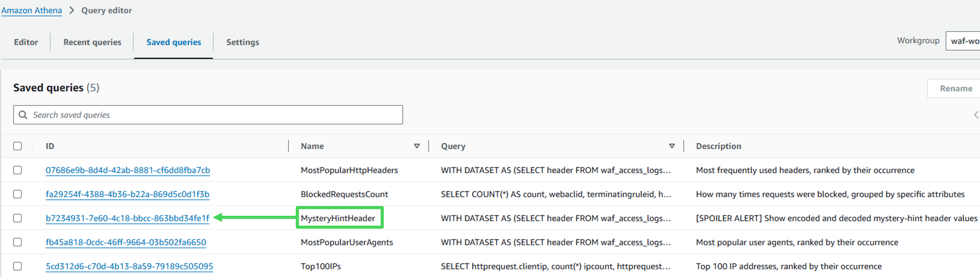Switch to the Editor tab

[x=26, y=42]
